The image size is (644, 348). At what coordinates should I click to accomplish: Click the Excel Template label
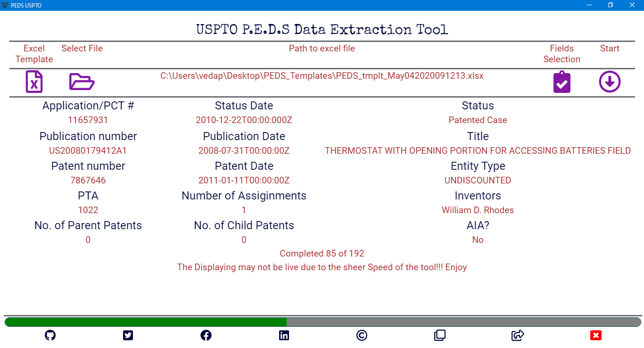coord(34,54)
